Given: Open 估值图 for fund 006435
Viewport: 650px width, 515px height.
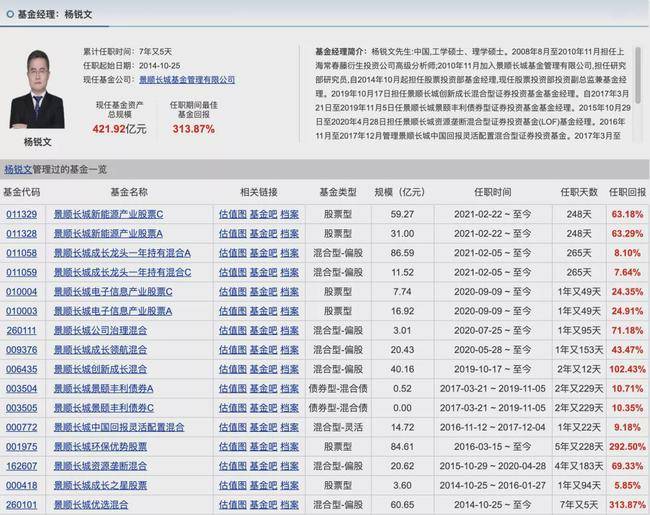Looking at the screenshot, I should point(233,369).
